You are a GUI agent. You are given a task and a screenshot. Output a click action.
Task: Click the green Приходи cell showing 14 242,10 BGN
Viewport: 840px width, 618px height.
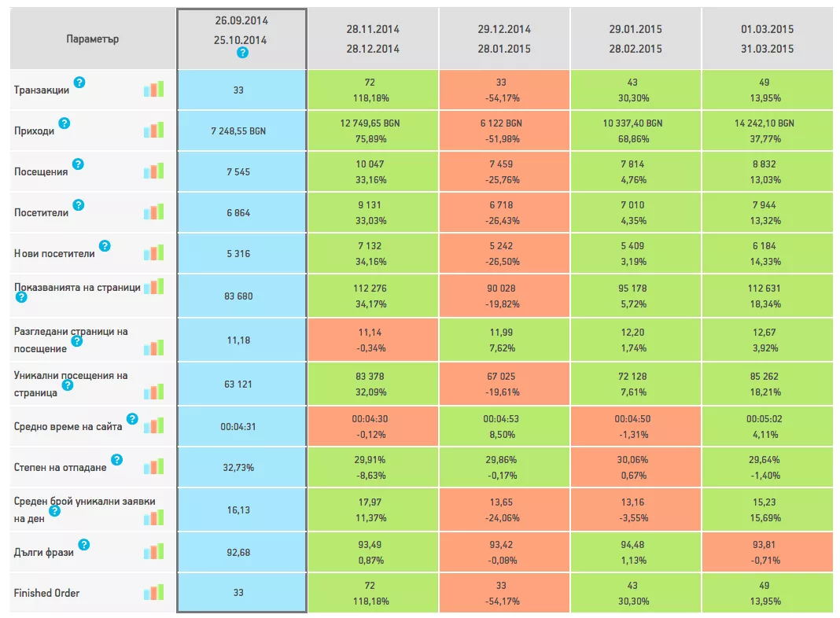767,131
